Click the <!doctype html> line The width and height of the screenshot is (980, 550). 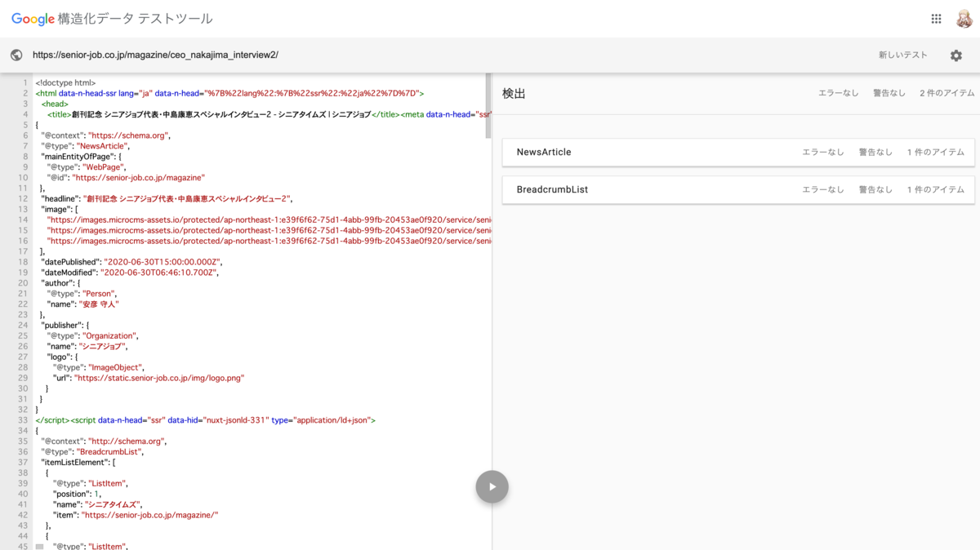click(x=65, y=82)
